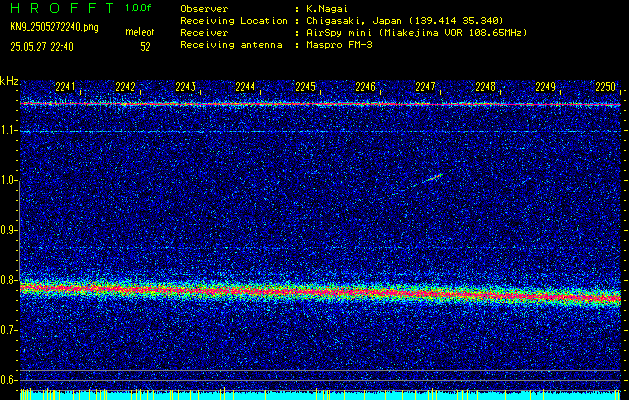Click the 2246 time marker

click(x=365, y=87)
